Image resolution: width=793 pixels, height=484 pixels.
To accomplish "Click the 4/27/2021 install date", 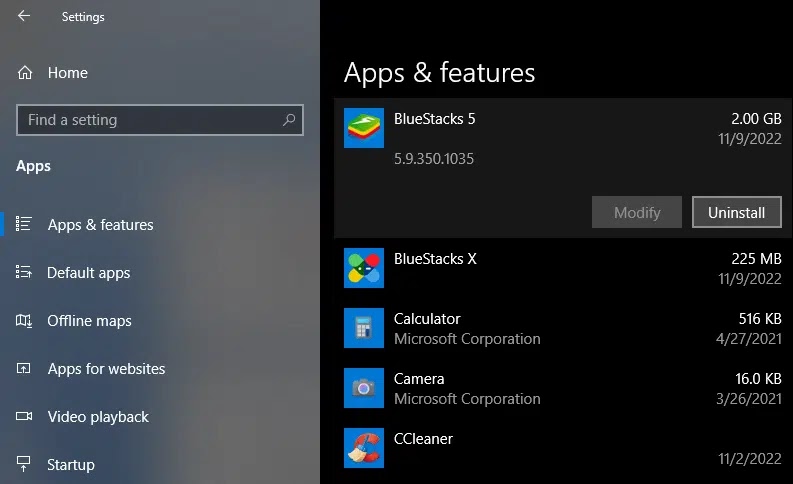I will tap(748, 338).
